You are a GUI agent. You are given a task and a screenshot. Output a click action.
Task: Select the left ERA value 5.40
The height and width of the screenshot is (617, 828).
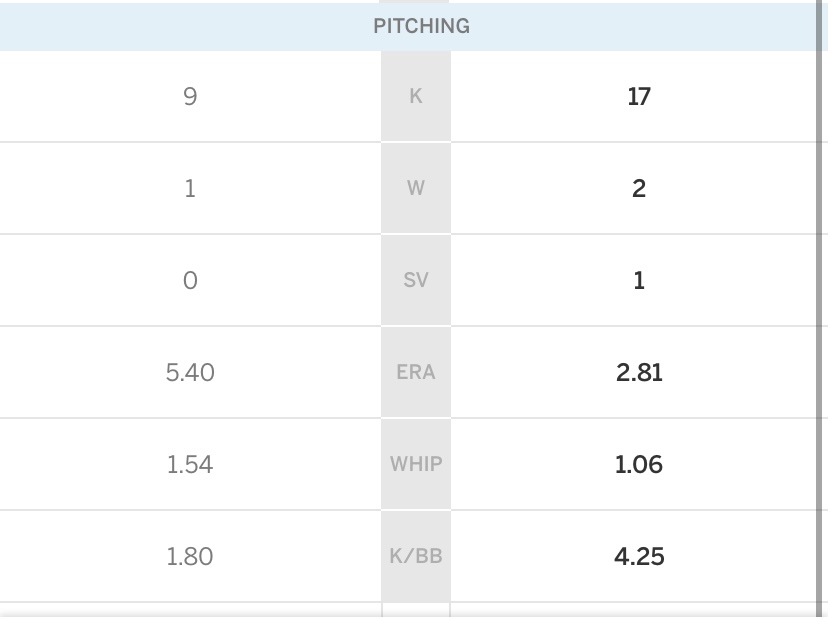(x=190, y=373)
